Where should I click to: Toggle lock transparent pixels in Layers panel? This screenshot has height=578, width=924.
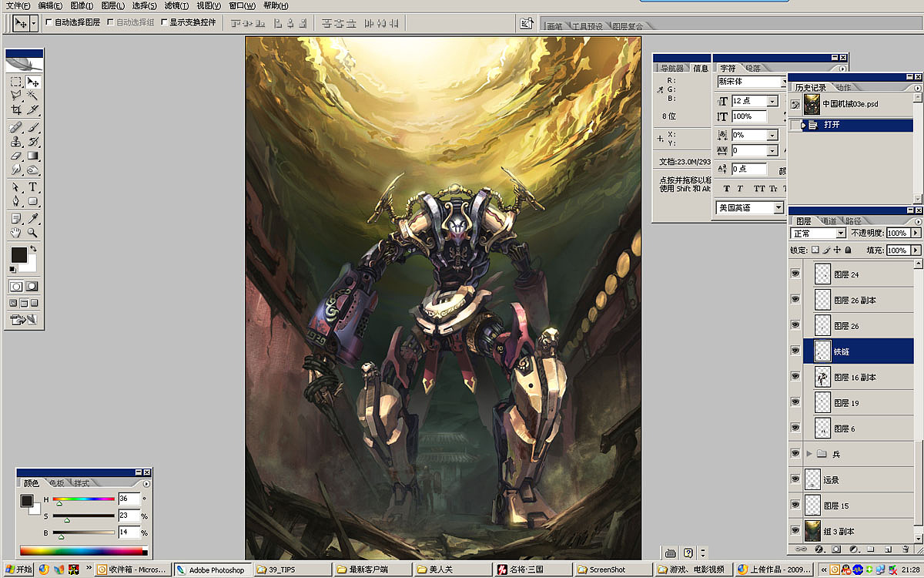tap(815, 250)
